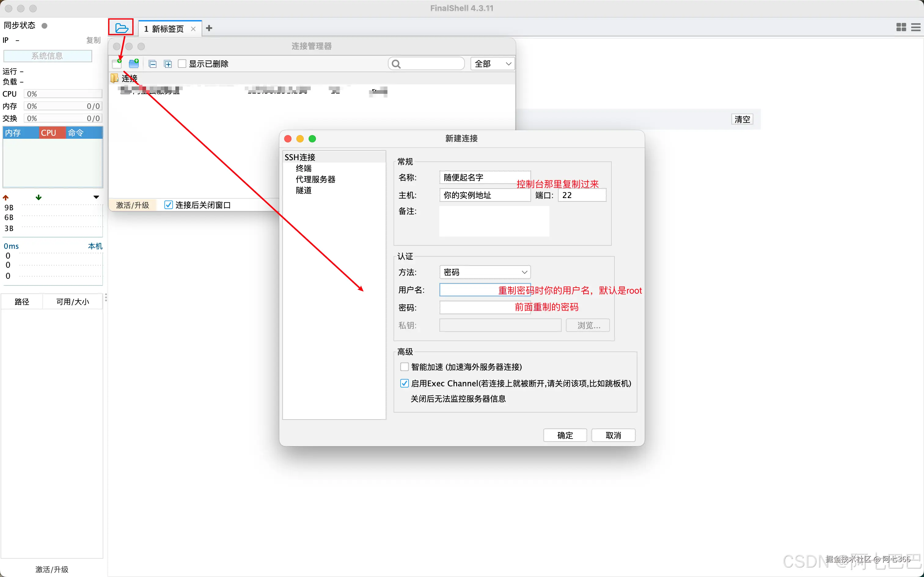Screen dimensions: 924x577
Task: Click the CPU usage progress bar
Action: click(x=63, y=94)
